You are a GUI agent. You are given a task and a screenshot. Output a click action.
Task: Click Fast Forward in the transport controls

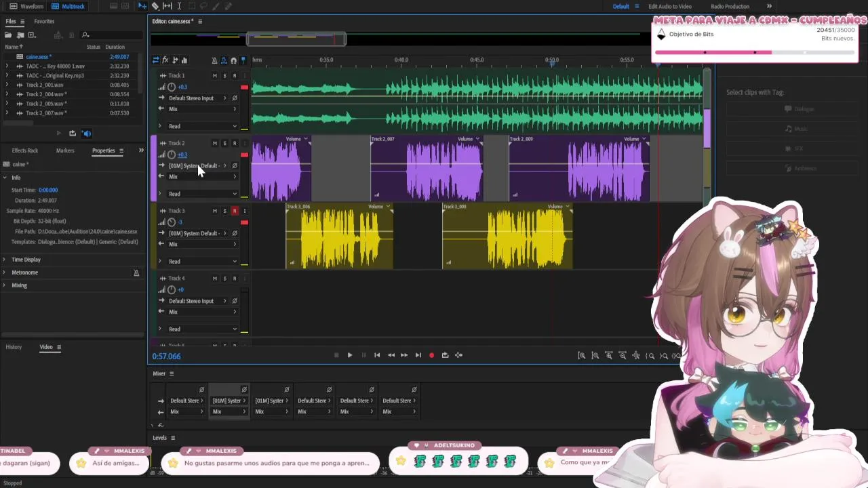pos(404,355)
